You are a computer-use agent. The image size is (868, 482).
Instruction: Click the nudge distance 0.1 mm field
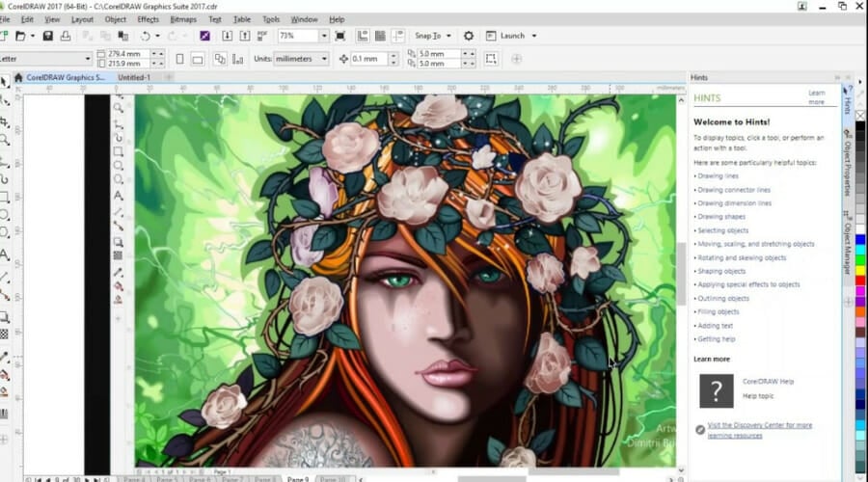[x=368, y=59]
